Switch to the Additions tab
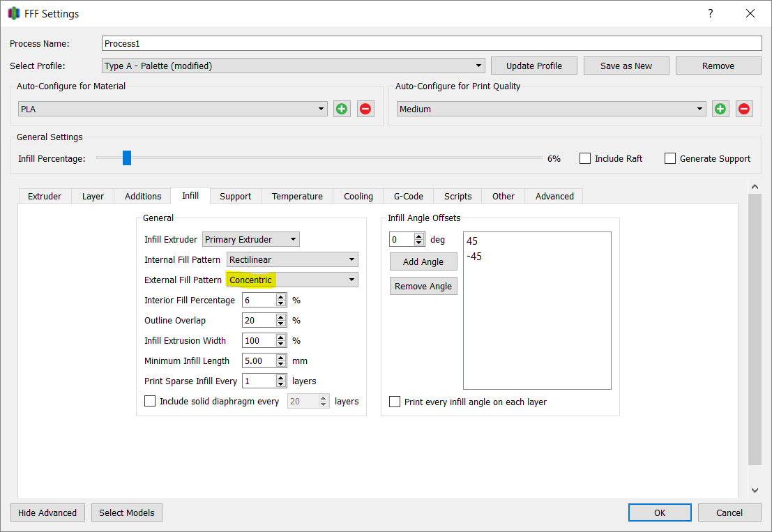Viewport: 772px width, 532px height. [x=143, y=196]
